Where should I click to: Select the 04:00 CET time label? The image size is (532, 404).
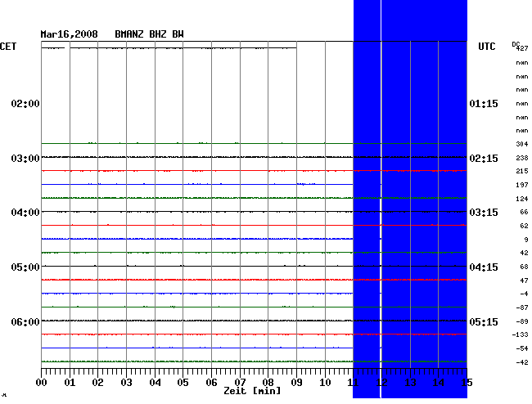point(25,213)
